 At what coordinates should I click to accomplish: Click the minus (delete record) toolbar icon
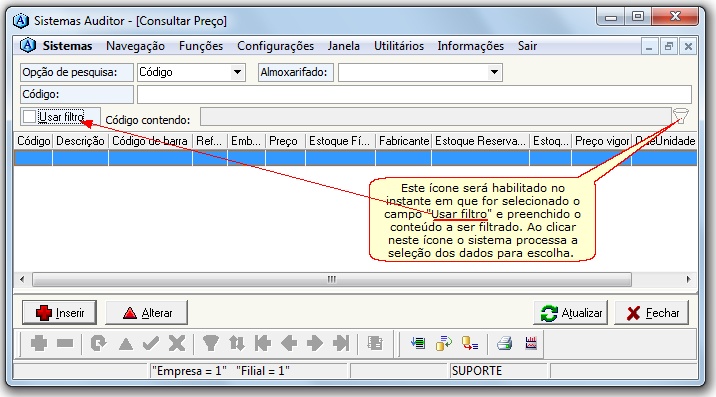65,343
